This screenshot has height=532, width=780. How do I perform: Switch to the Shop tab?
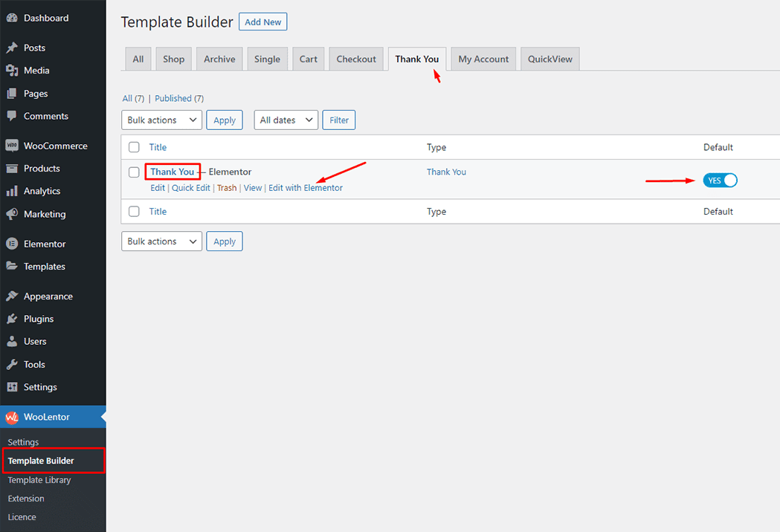click(x=173, y=59)
